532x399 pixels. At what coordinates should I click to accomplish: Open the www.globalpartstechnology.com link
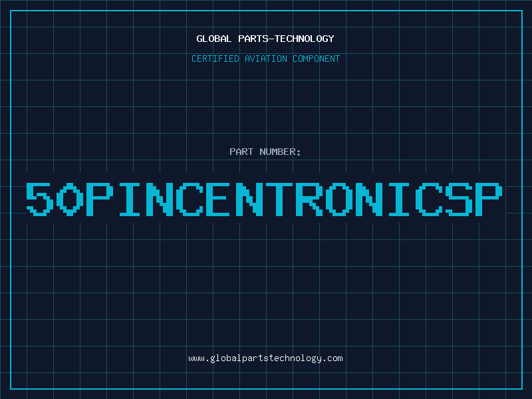(265, 358)
